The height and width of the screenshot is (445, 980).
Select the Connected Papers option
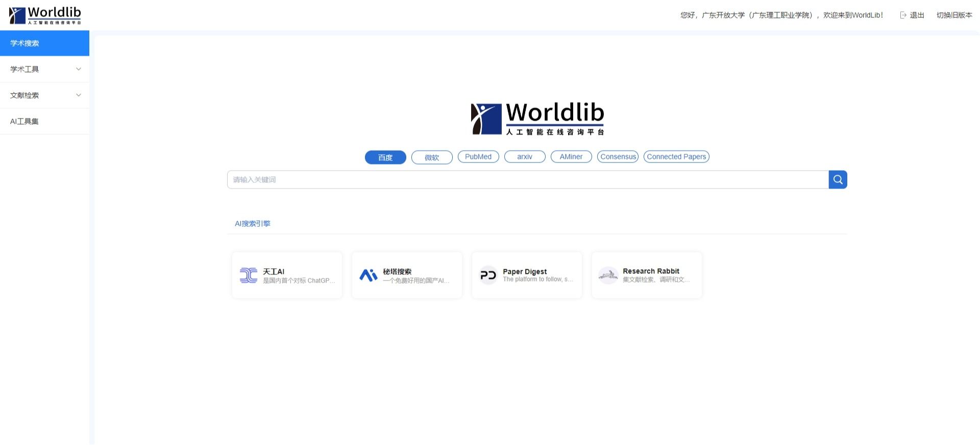676,157
